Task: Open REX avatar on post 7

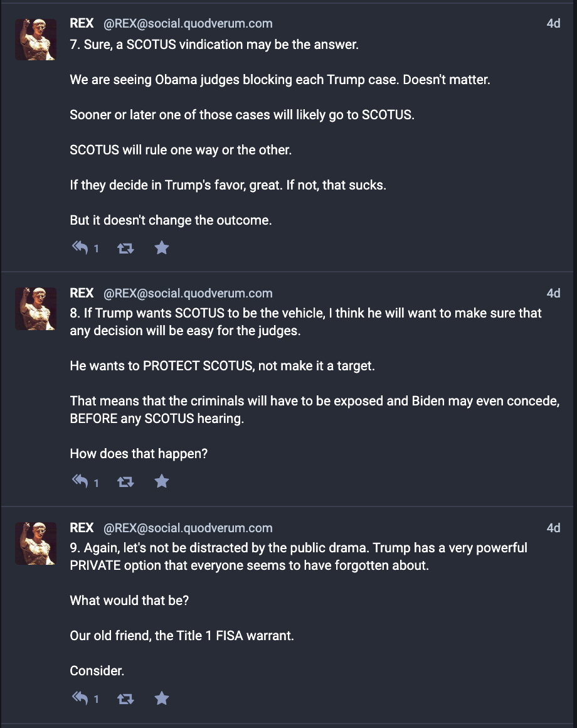Action: (36, 39)
